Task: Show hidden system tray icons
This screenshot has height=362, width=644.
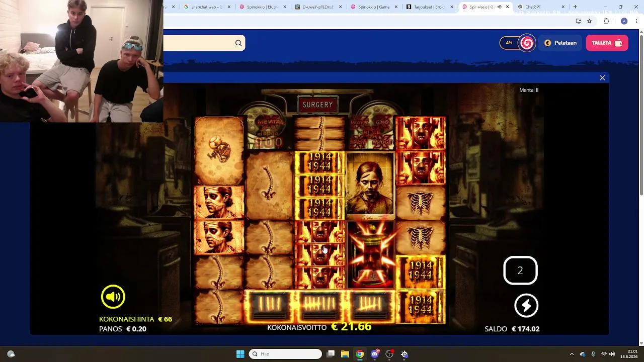Action: 572,354
